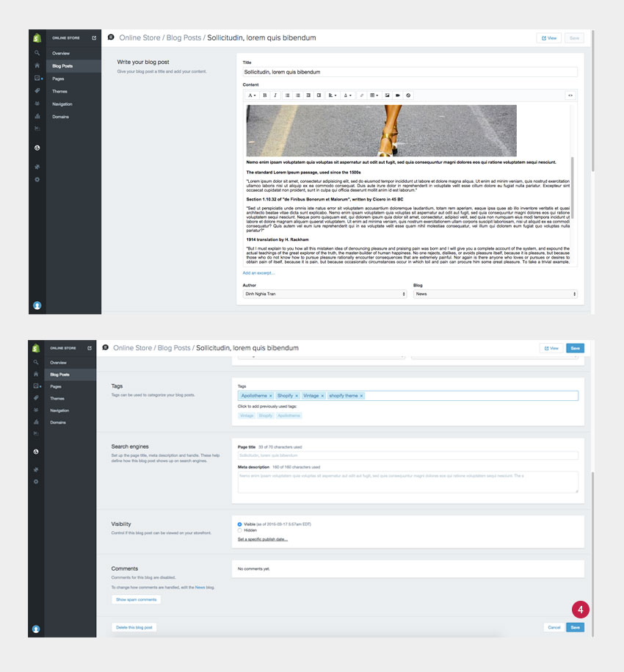Apply italic formatting in the editor toolbar
624x672 pixels.
click(x=275, y=95)
